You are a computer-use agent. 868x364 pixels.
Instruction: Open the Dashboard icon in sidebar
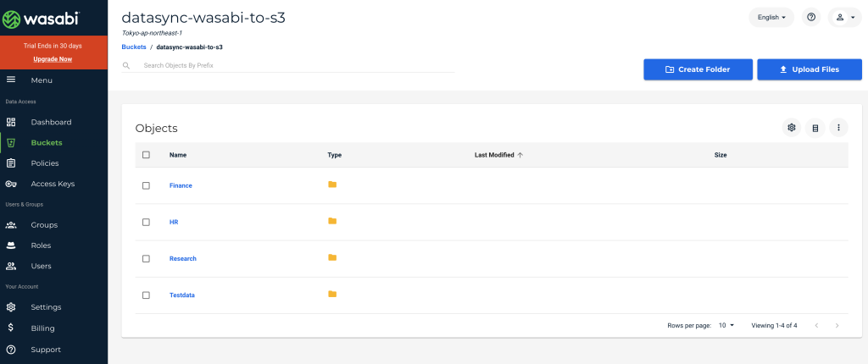[10, 122]
